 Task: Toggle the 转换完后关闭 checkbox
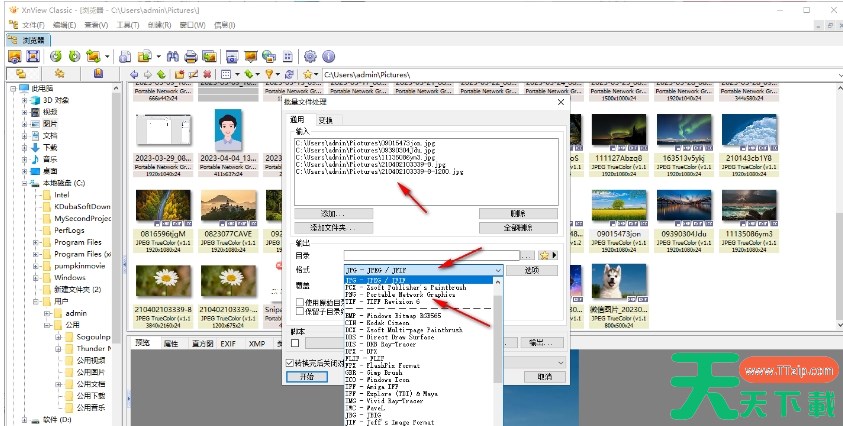coord(290,363)
